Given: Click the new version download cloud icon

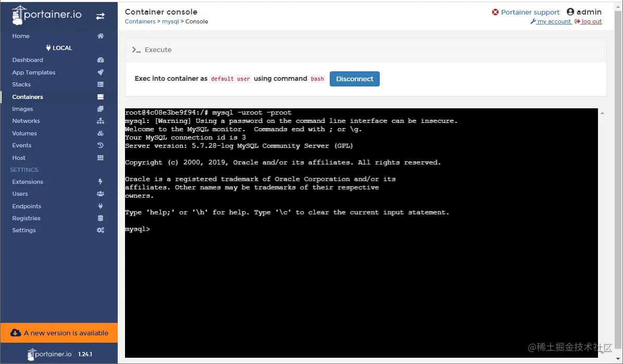Looking at the screenshot, I should [x=16, y=333].
